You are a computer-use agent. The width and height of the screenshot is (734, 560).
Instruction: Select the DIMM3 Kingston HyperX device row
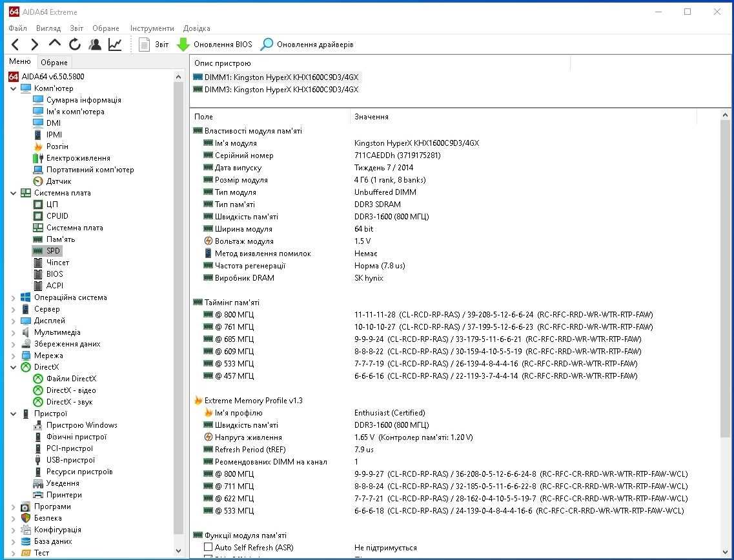pos(276,90)
